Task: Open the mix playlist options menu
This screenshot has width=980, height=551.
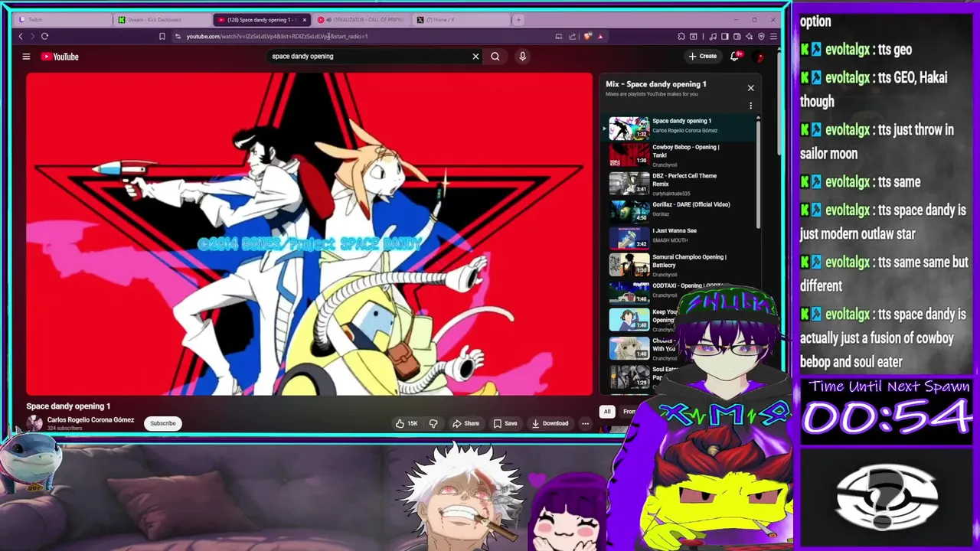Action: tap(750, 106)
